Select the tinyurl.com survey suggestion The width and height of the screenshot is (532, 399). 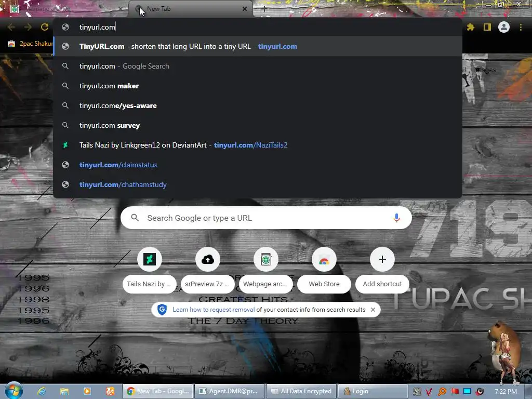tap(258, 125)
